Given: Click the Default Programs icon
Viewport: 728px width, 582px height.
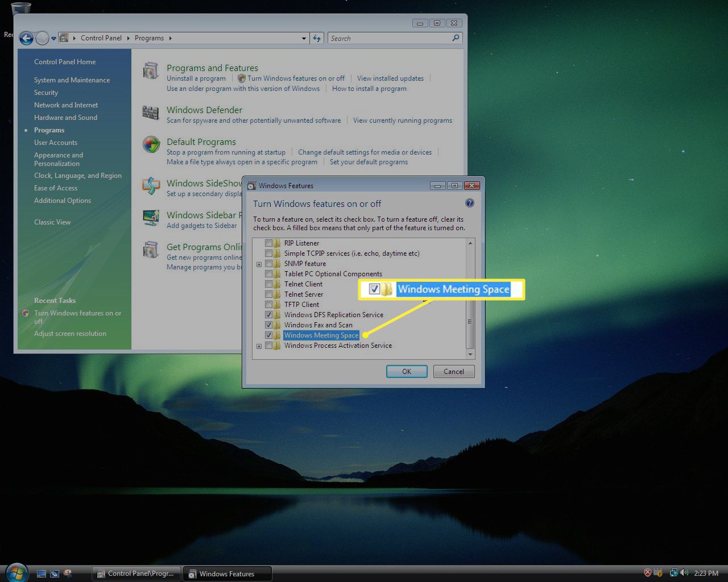Looking at the screenshot, I should (151, 144).
